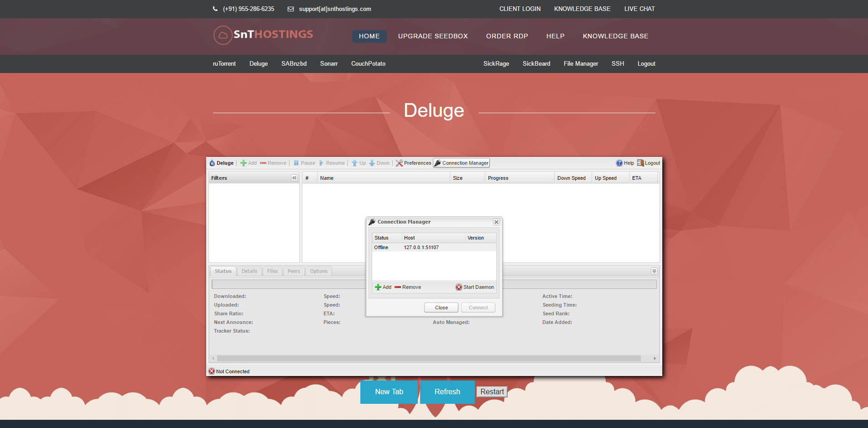Remove host in Connection Manager
The width and height of the screenshot is (868, 428).
click(408, 287)
